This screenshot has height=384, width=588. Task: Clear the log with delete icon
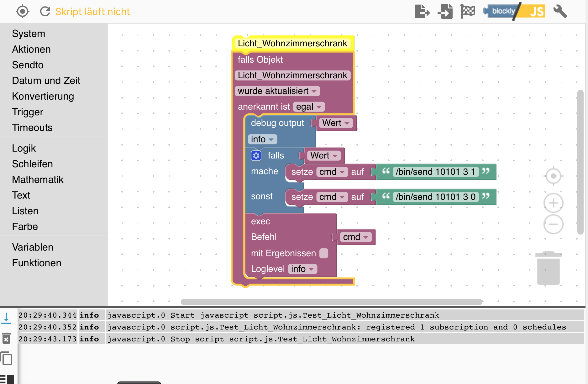[x=6, y=338]
